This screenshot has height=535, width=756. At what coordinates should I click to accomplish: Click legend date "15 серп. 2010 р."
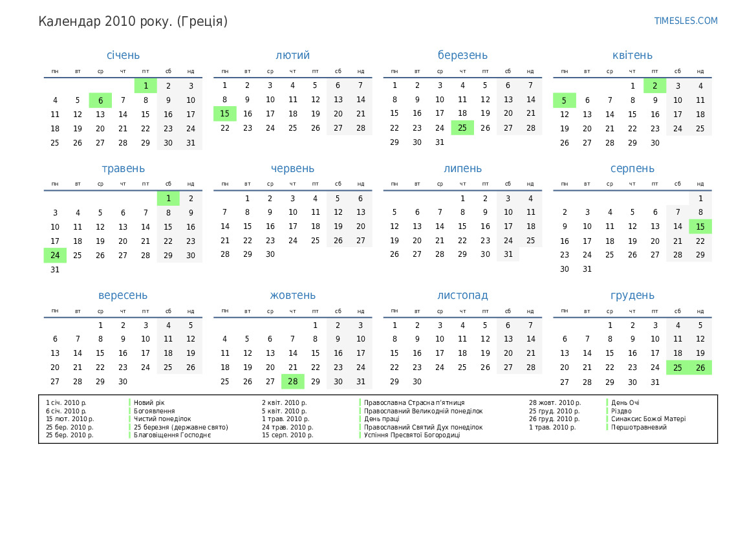287,435
